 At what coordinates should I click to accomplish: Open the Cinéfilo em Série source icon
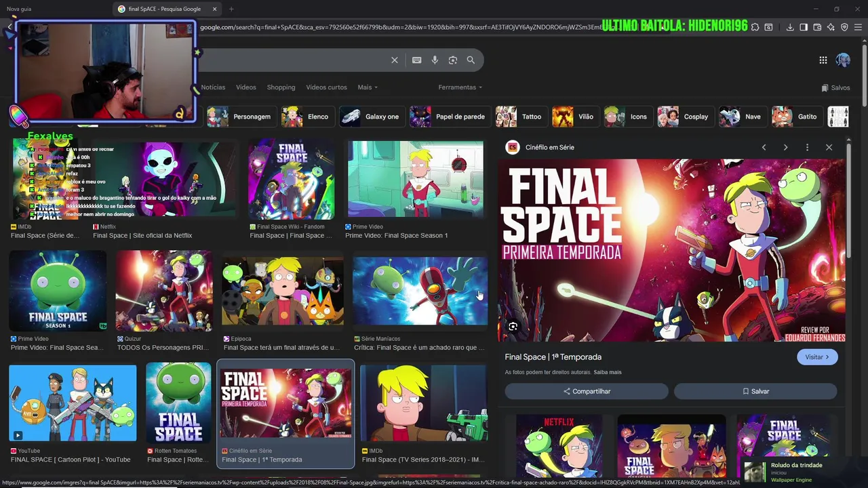tap(513, 147)
